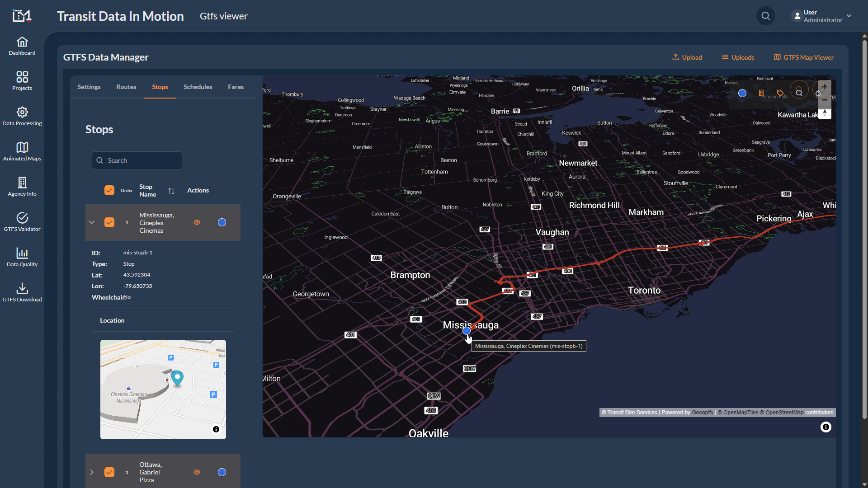The width and height of the screenshot is (868, 488).
Task: Switch to the Schedules tab
Action: [x=198, y=87]
